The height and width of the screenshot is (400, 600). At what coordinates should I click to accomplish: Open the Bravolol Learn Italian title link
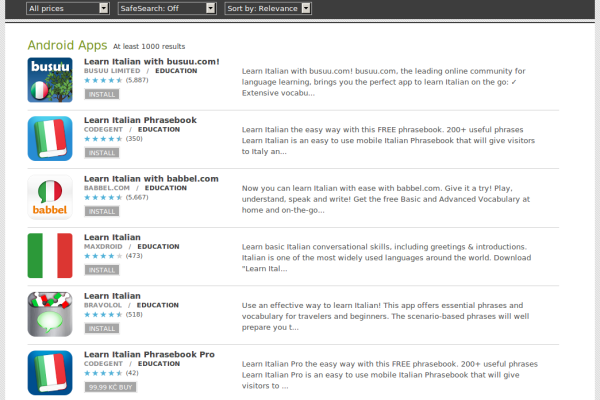click(x=112, y=296)
